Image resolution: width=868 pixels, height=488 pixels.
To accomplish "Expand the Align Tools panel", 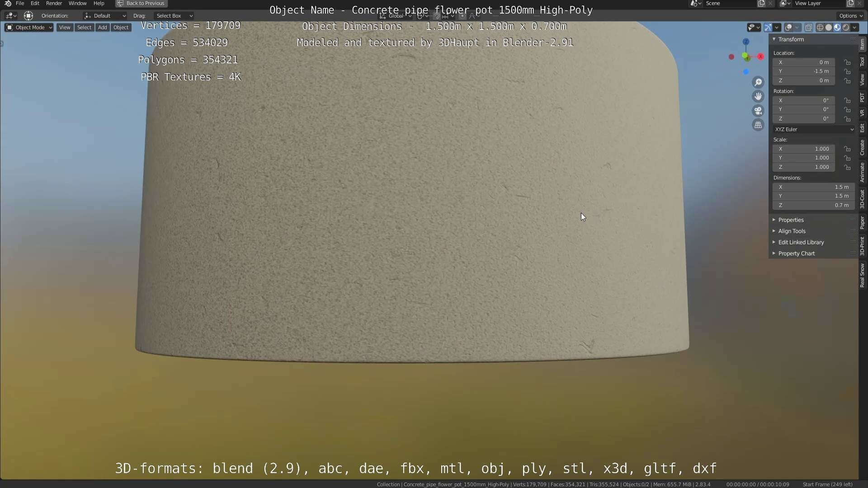I will 792,231.
